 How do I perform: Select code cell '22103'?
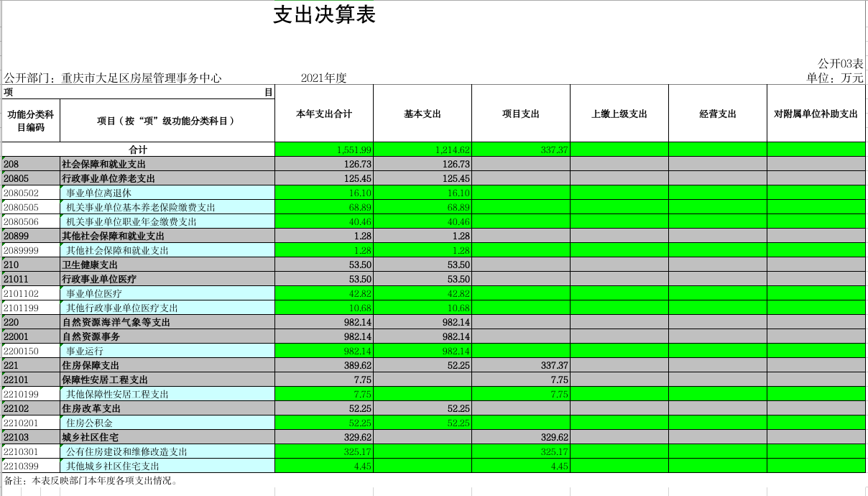tap(31, 437)
